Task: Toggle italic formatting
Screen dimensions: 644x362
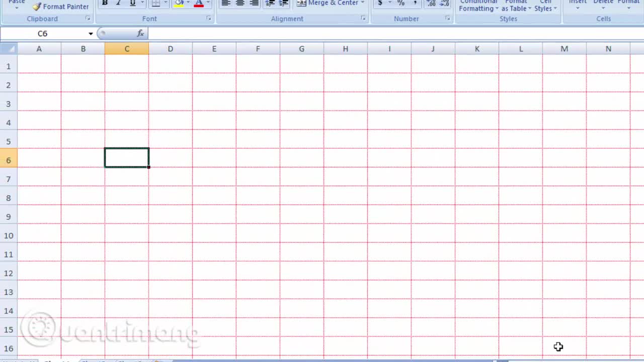Action: (x=118, y=3)
